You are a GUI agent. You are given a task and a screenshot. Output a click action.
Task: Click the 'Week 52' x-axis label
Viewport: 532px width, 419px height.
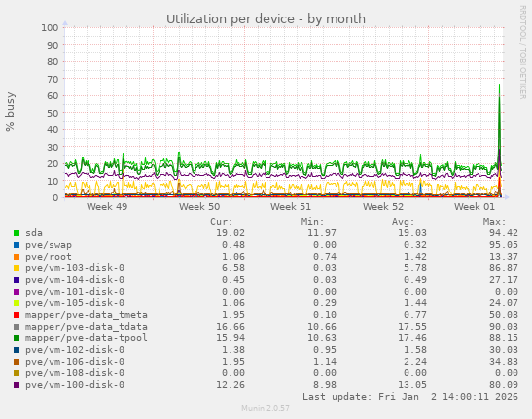(383, 207)
